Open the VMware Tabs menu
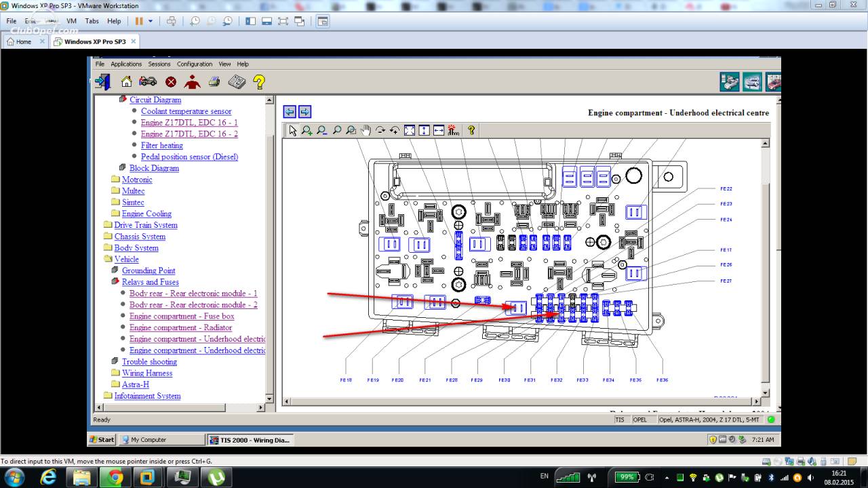This screenshot has height=488, width=868. [92, 21]
